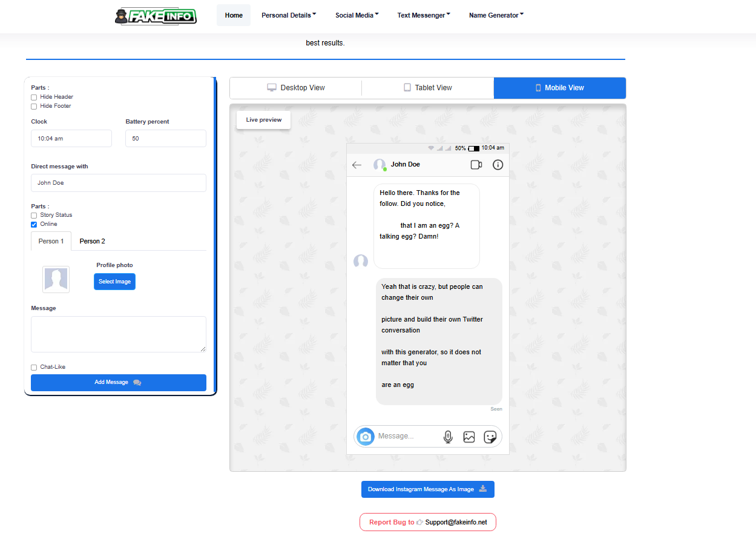This screenshot has height=539, width=756.
Task: Click the 50% battery text in status bar
Action: coord(460,148)
